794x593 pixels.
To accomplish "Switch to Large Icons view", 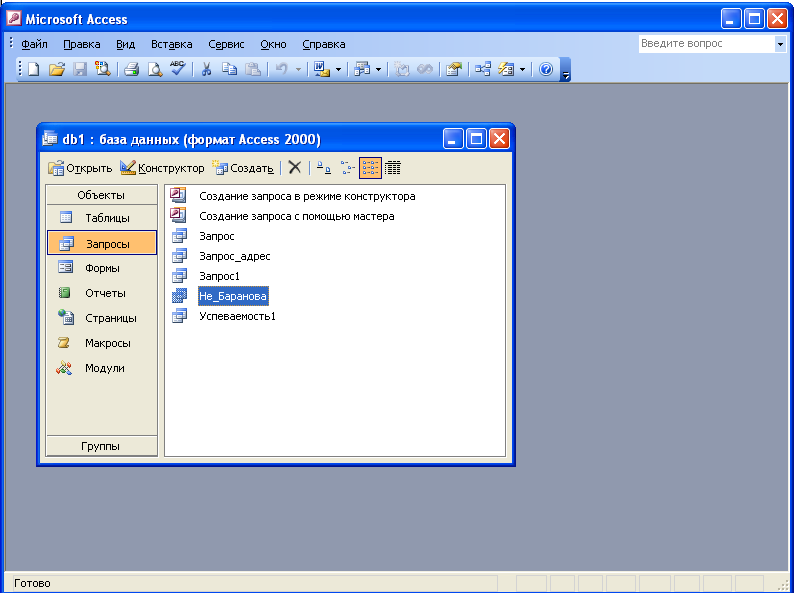I will [324, 168].
